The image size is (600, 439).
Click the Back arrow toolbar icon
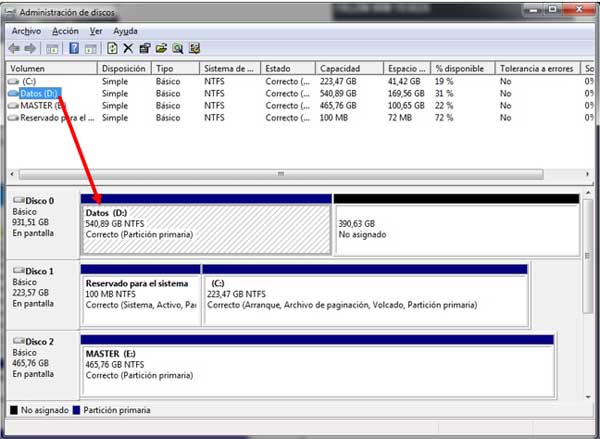click(x=14, y=48)
